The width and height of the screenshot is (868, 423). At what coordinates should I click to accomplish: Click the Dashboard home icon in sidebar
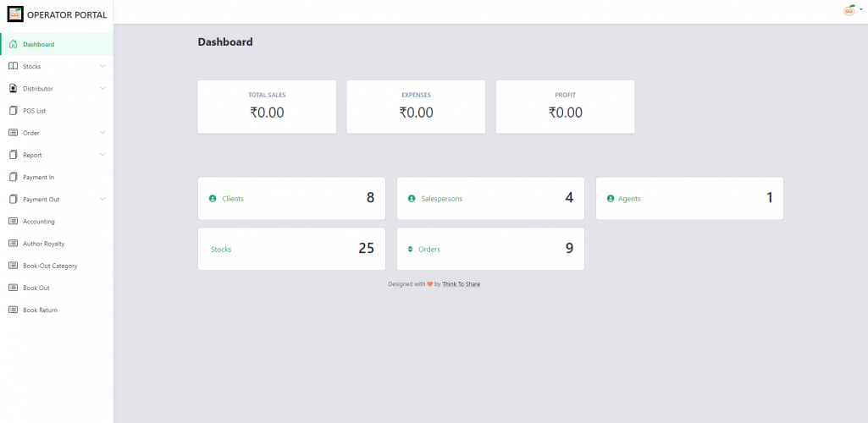click(x=13, y=44)
